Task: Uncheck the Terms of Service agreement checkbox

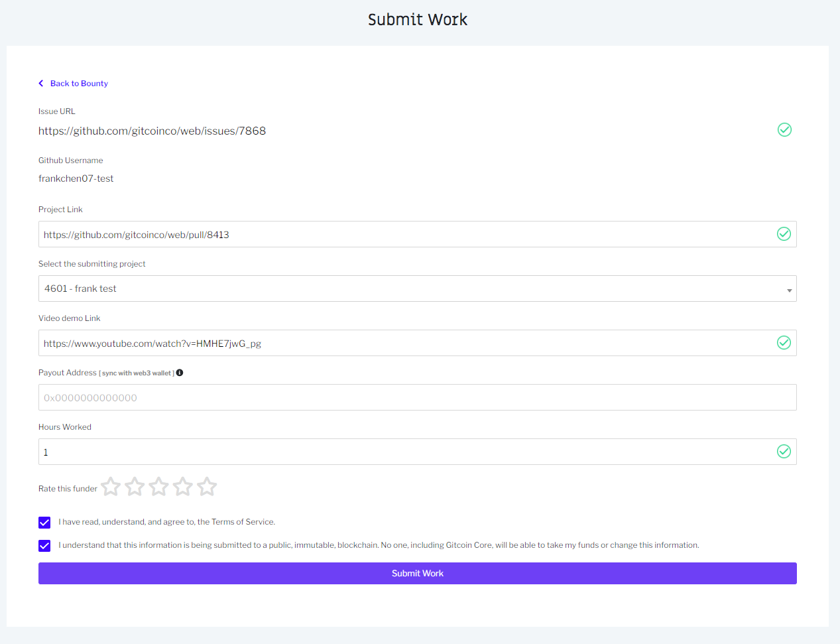Action: (44, 523)
